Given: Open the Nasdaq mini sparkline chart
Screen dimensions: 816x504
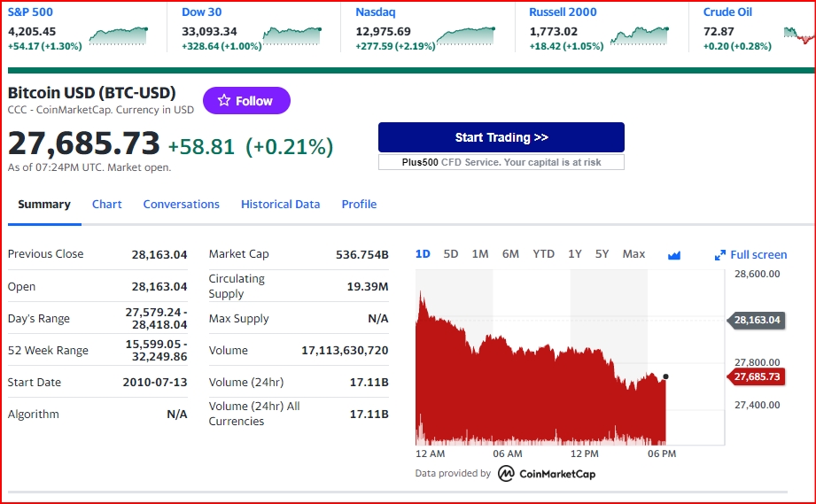Looking at the screenshot, I should (x=466, y=36).
